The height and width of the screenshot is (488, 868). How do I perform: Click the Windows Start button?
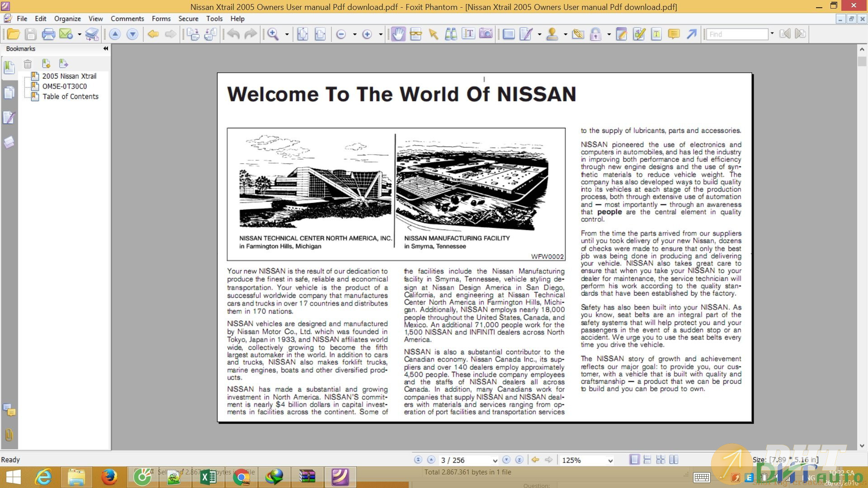[x=14, y=477]
